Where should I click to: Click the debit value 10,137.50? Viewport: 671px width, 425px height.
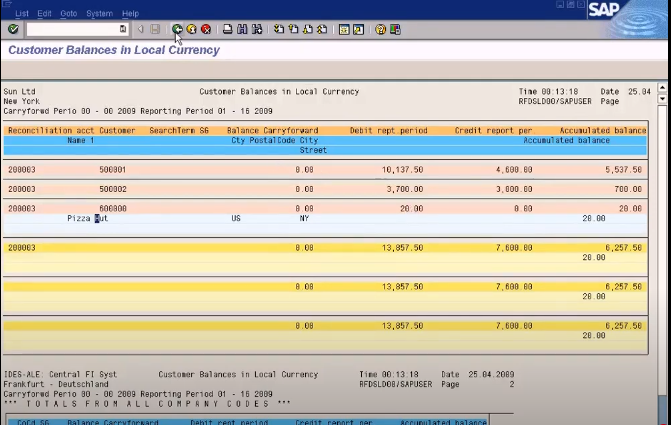(402, 169)
